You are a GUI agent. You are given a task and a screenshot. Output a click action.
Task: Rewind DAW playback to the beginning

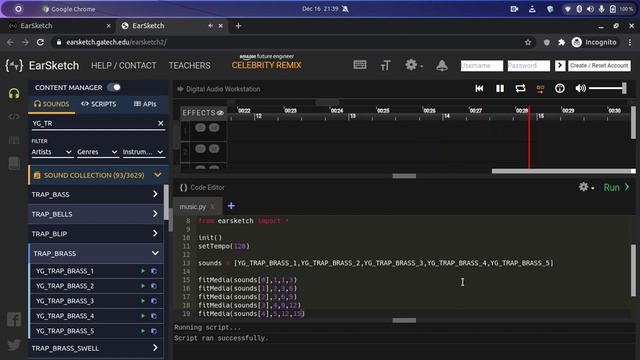(479, 89)
